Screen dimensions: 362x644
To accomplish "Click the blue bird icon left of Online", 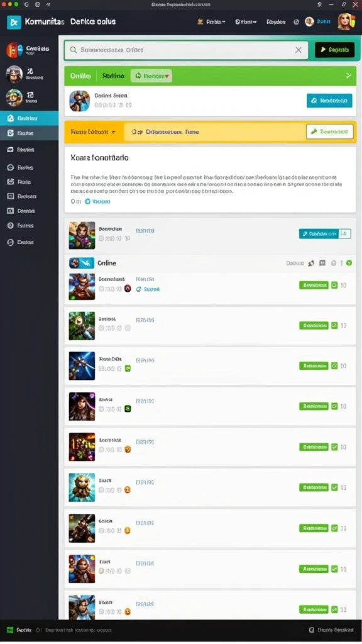I will (82, 263).
